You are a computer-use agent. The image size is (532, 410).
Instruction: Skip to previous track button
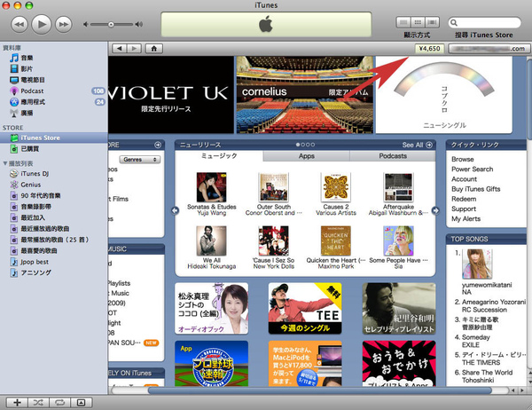(20, 25)
